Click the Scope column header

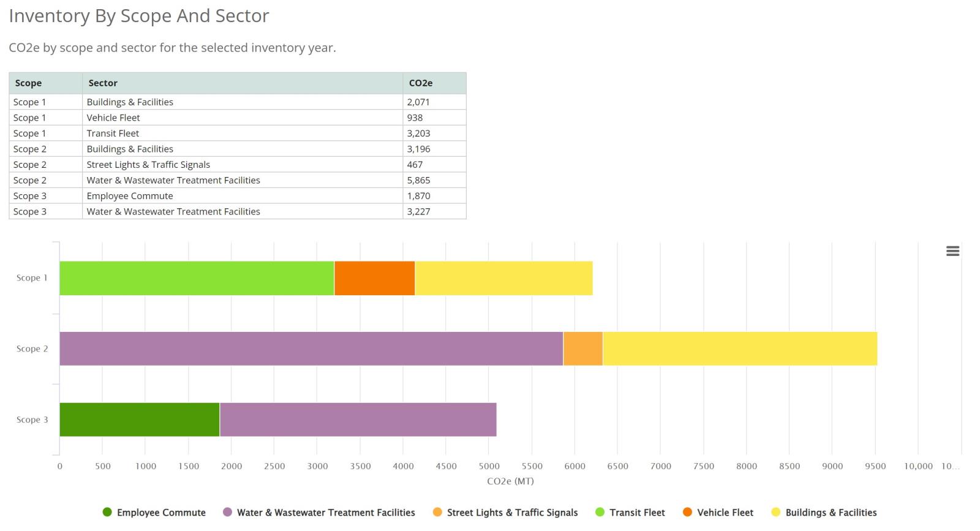coord(28,83)
